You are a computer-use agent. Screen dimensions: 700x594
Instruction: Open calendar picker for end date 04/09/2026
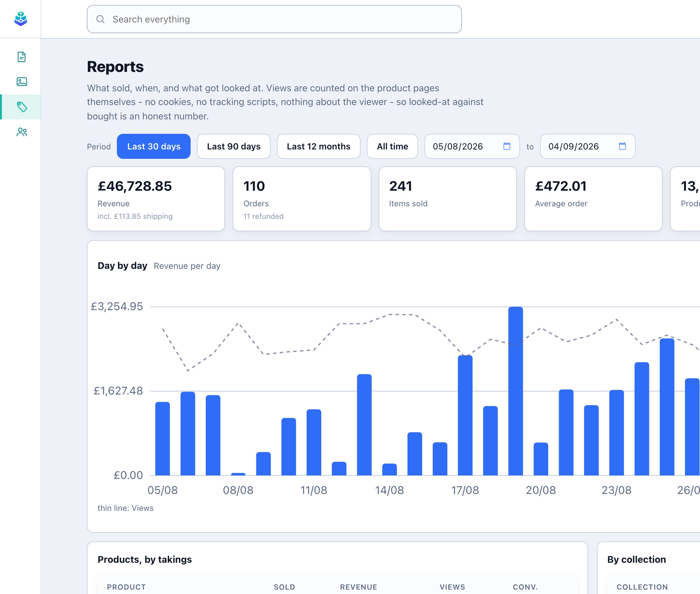[622, 146]
